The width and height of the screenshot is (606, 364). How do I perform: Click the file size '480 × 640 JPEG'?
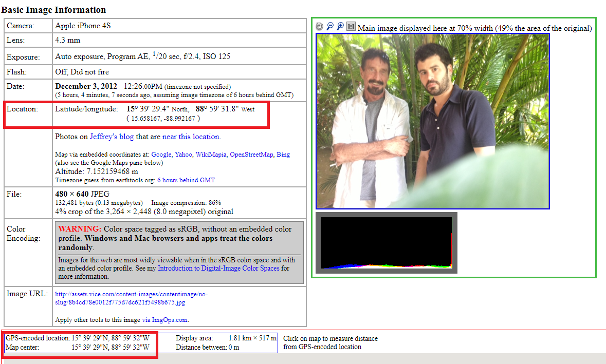click(x=82, y=194)
